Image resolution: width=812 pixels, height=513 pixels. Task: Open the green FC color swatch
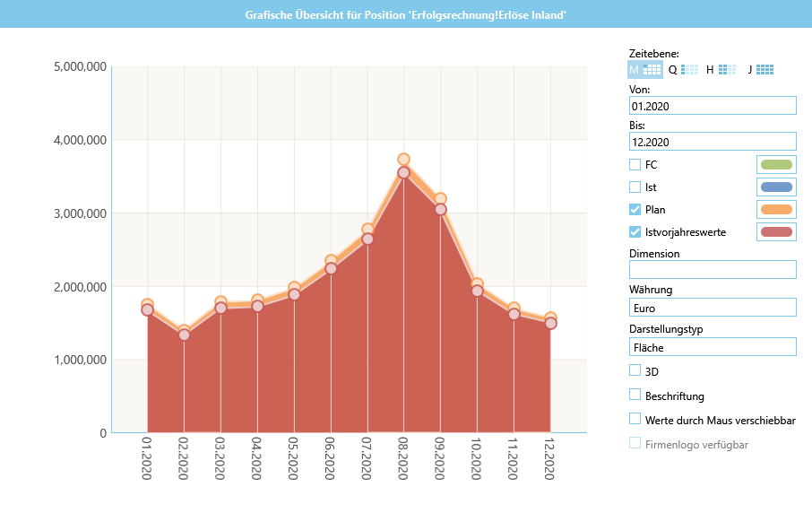tap(776, 165)
